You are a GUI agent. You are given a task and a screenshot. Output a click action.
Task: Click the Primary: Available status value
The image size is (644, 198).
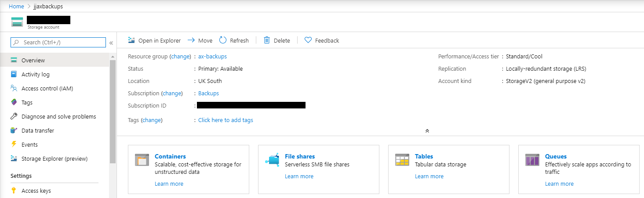[x=220, y=68]
